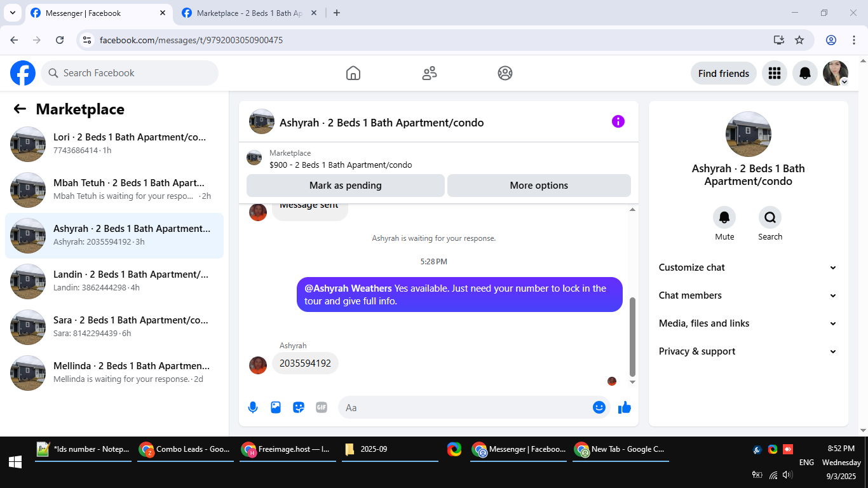Viewport: 868px width, 488px height.
Task: Click the @Ashyrah Weathers mention
Action: tap(348, 288)
